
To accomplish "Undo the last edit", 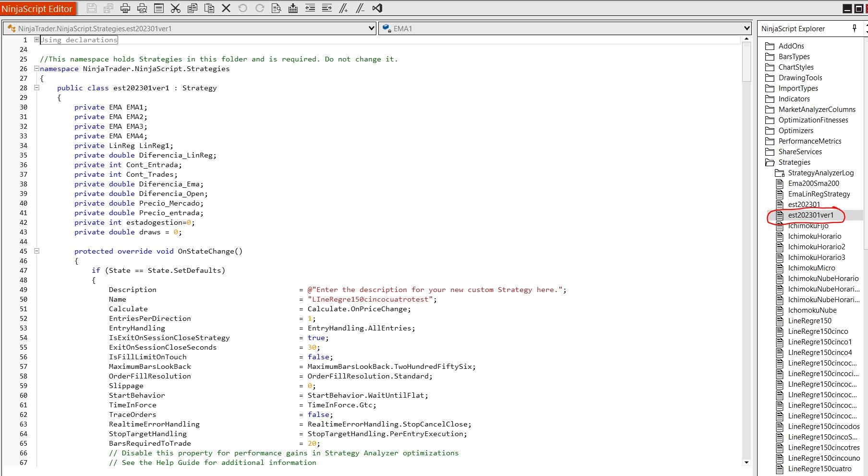I will 243,8.
